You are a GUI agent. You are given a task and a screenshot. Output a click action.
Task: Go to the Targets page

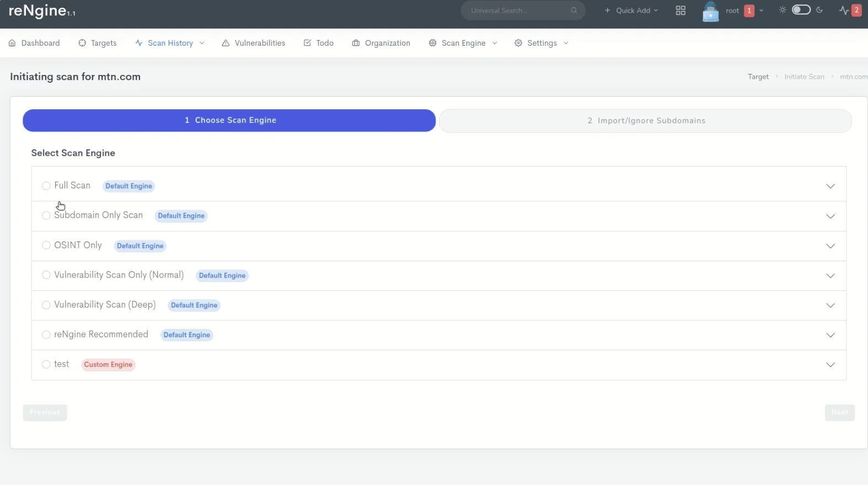[x=98, y=43]
